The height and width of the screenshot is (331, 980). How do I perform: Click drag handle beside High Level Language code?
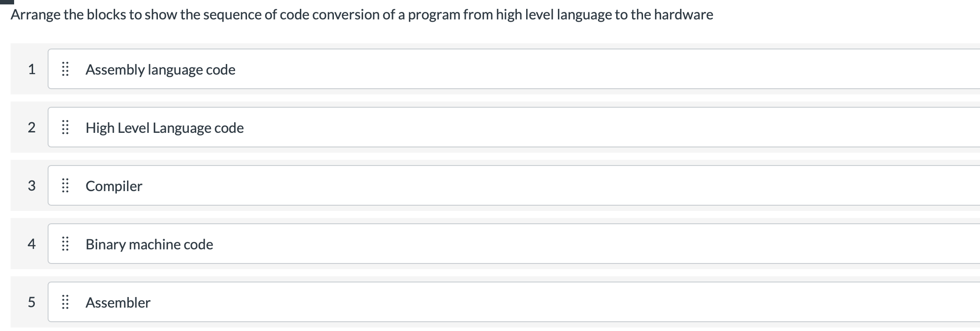pyautogui.click(x=65, y=128)
